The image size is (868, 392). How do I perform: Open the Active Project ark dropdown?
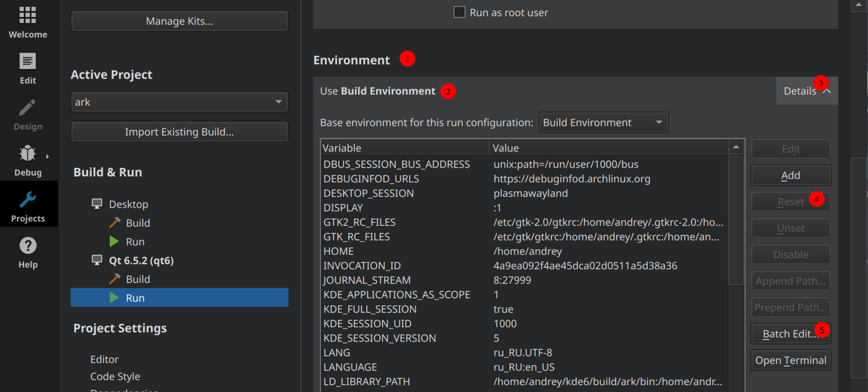pos(179,102)
